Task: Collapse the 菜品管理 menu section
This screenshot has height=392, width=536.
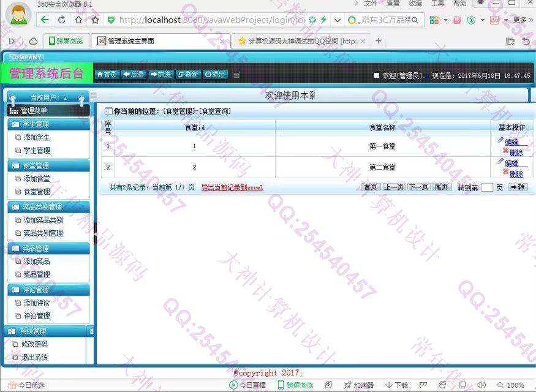Action: tap(48, 249)
